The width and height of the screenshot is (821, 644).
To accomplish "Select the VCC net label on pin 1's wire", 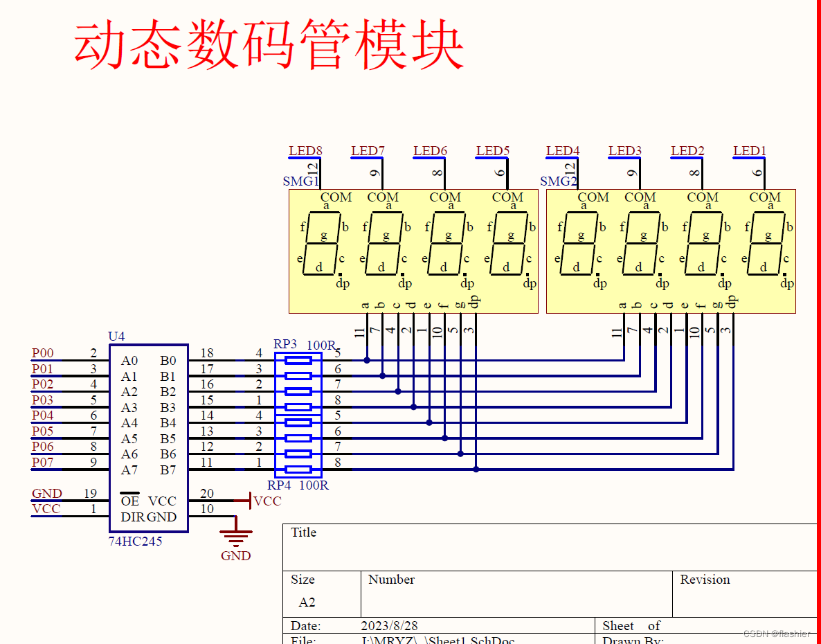I will 46,508.
